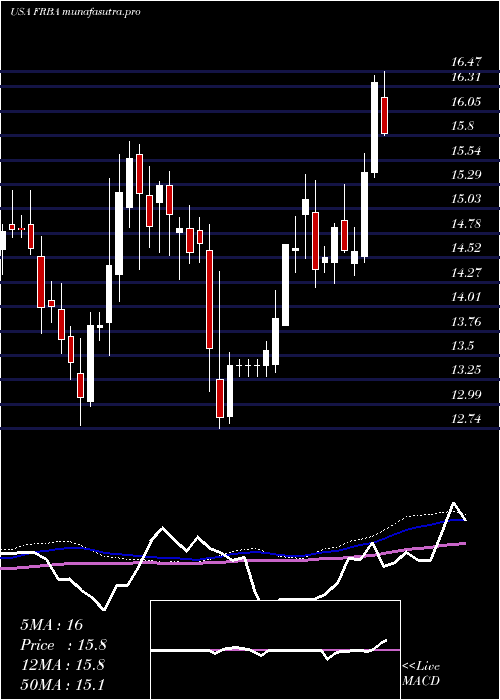
Task: Click the 15.8 price axis label
Action: click(462, 126)
